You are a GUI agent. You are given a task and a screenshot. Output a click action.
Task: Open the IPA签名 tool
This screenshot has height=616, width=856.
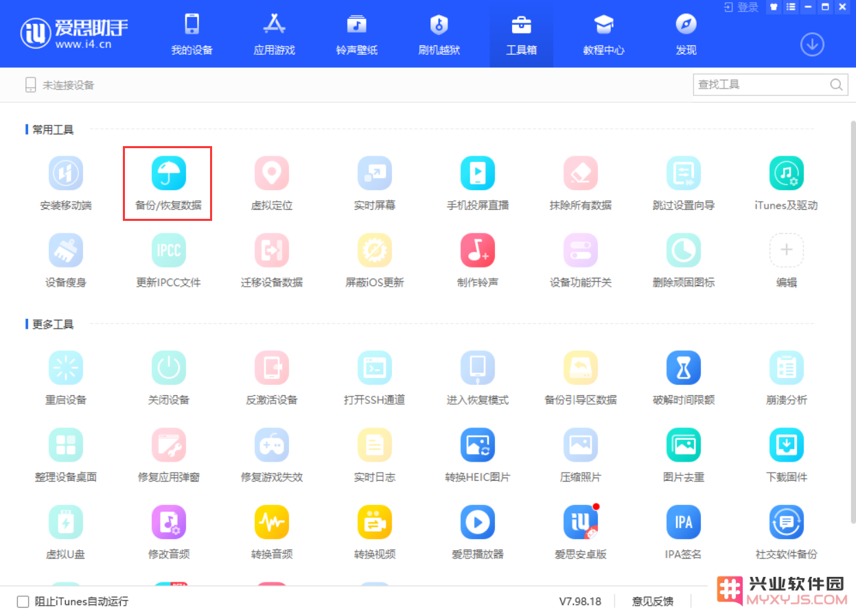pos(684,532)
